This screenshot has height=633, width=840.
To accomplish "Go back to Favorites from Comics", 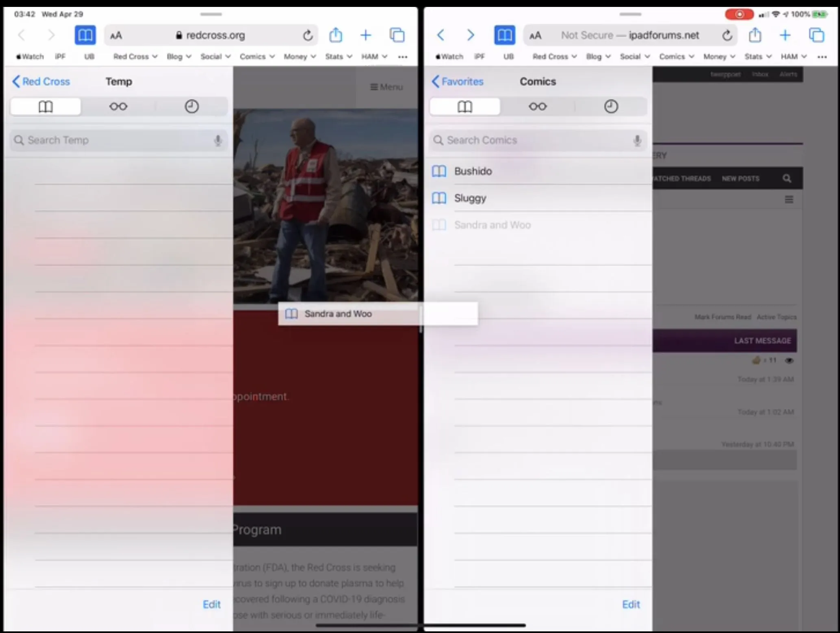I will point(458,82).
